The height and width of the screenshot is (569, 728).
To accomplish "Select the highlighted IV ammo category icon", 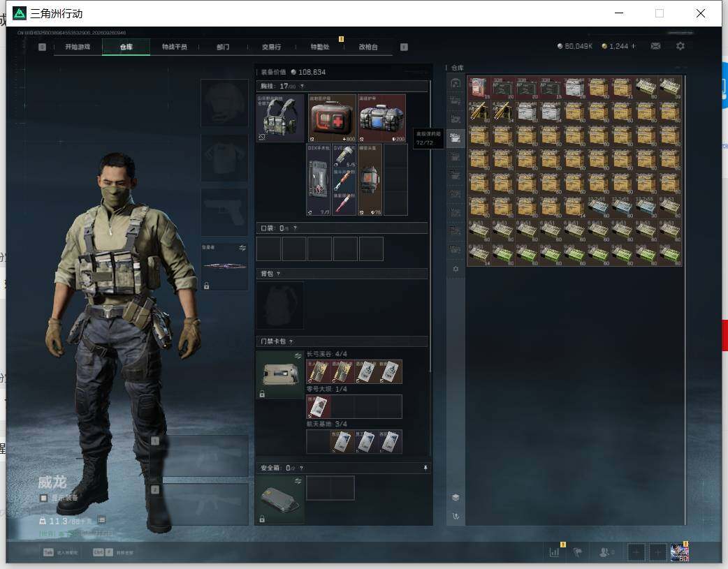I will (x=456, y=138).
